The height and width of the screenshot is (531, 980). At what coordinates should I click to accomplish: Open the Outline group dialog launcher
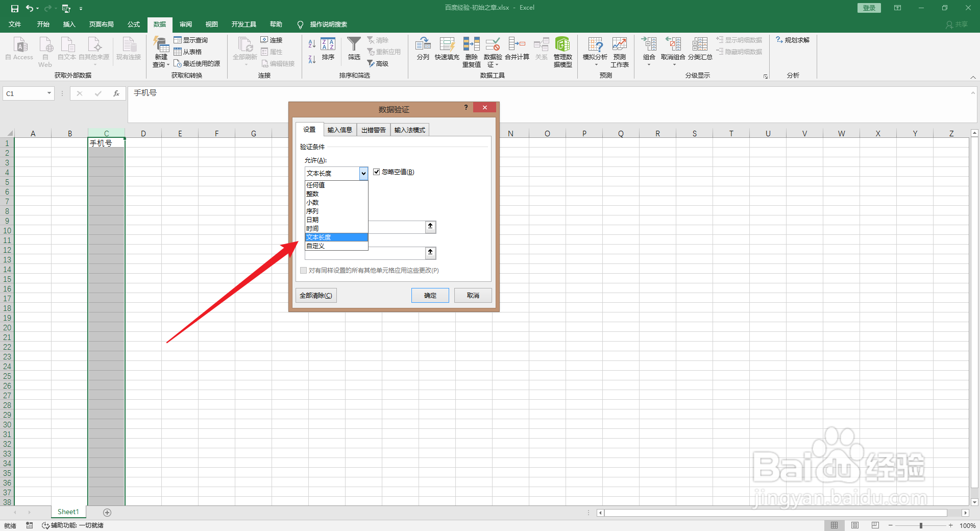[766, 77]
